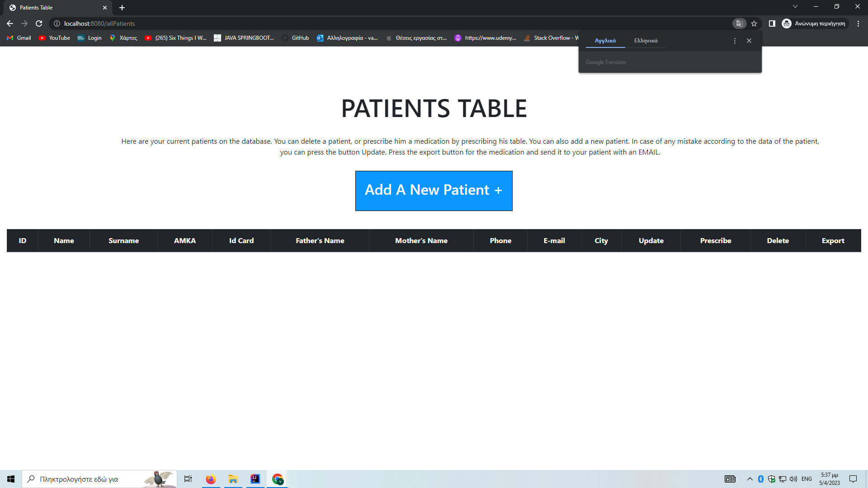
Task: Open Bluetooth settings from the system tray
Action: [760, 479]
